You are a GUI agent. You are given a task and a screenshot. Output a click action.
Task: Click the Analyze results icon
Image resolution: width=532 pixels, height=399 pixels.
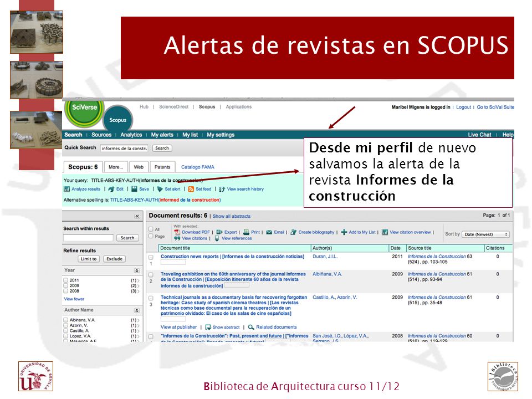(x=67, y=189)
